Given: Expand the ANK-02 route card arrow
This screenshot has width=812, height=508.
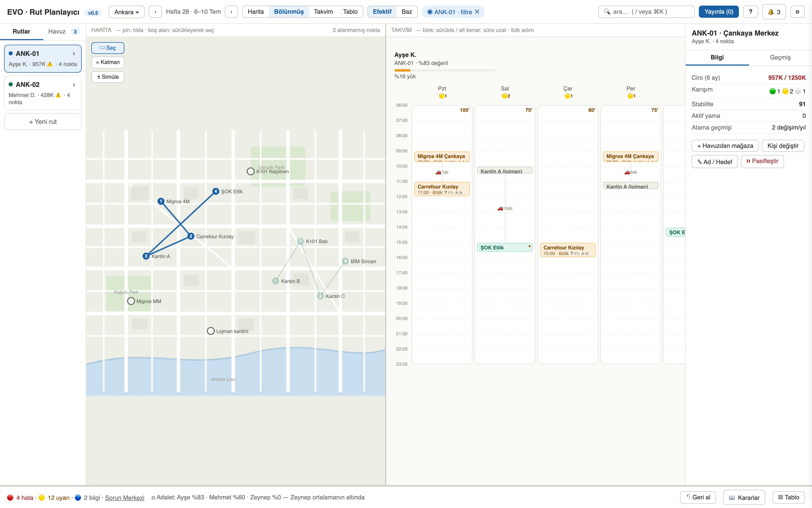Looking at the screenshot, I should (74, 85).
